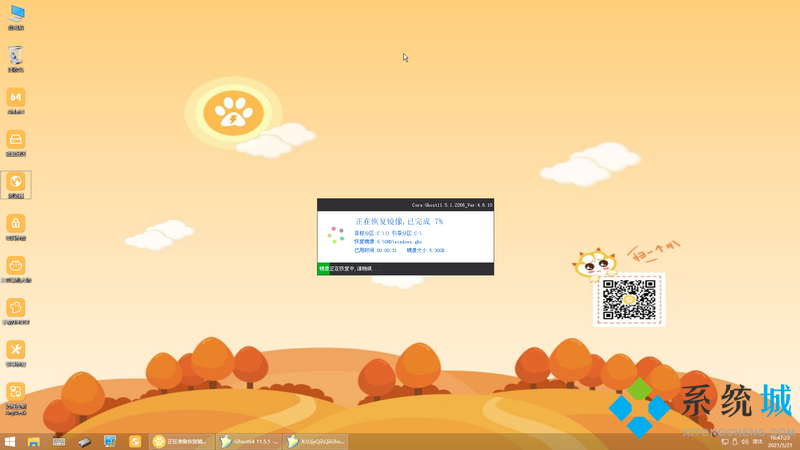The width and height of the screenshot is (800, 450).
Task: Open the orange '64' desktop shortcut
Action: point(16,98)
